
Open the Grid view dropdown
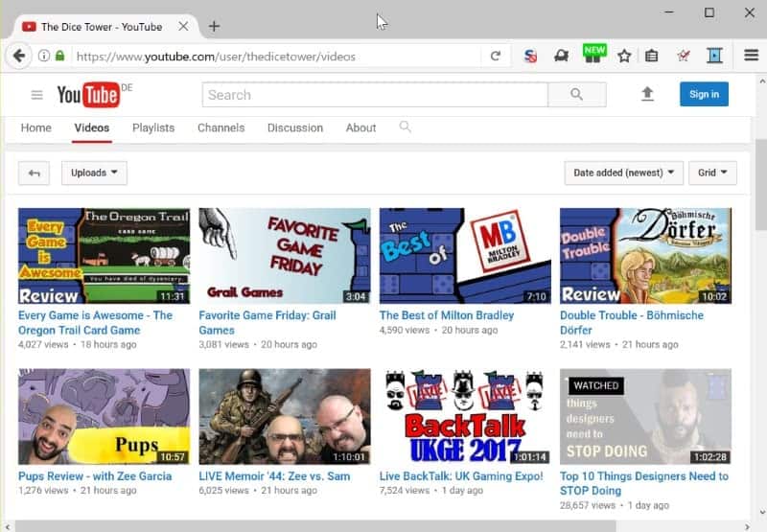click(712, 173)
